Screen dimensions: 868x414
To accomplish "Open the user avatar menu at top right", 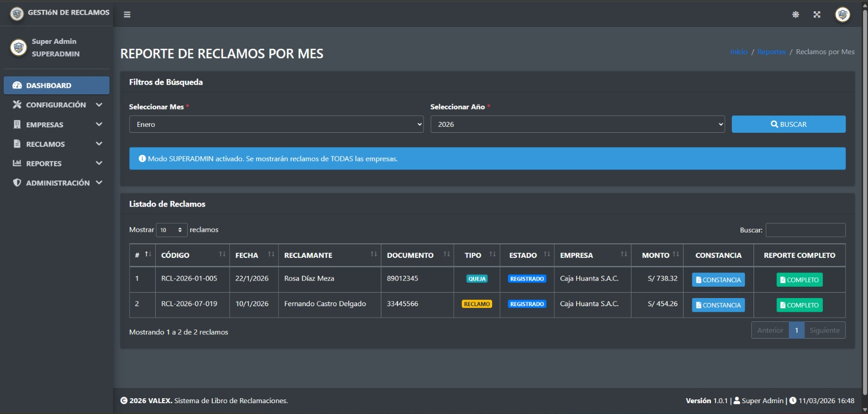I will [843, 15].
